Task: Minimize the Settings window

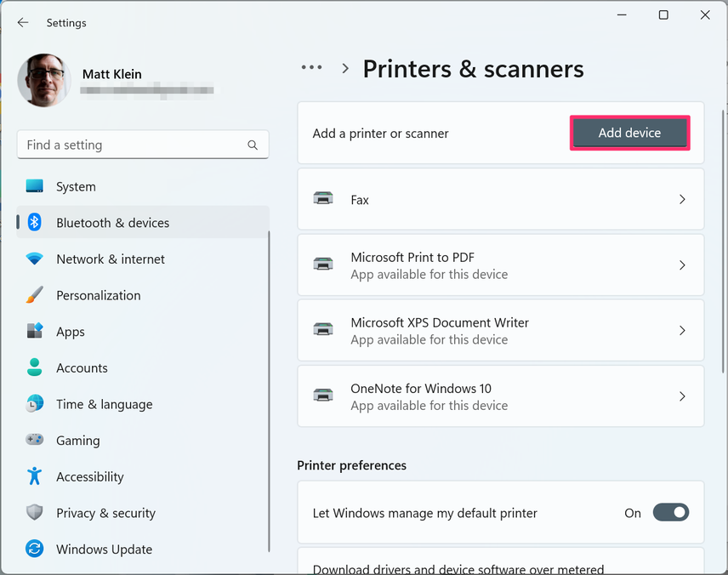Action: pyautogui.click(x=622, y=14)
